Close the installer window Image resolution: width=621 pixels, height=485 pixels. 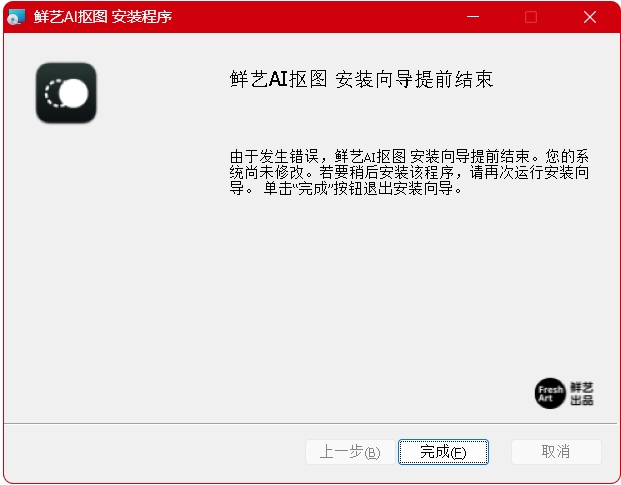(590, 17)
